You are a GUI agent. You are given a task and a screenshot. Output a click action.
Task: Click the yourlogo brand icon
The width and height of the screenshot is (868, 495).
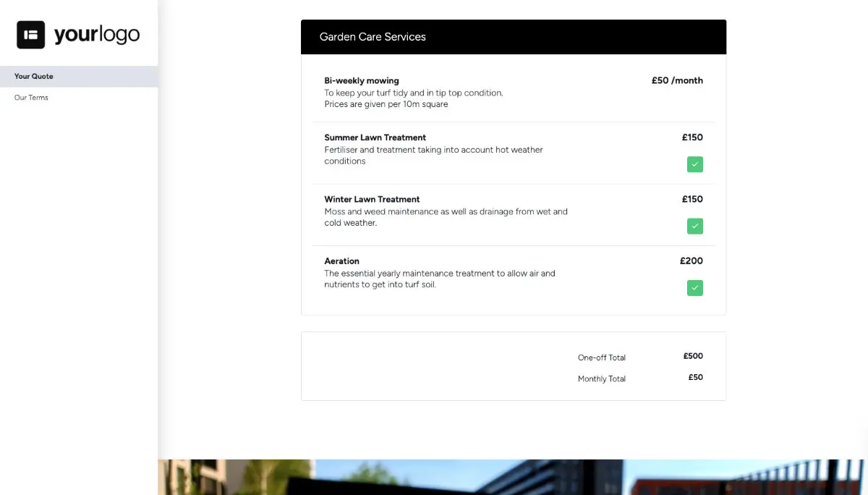pyautogui.click(x=30, y=33)
